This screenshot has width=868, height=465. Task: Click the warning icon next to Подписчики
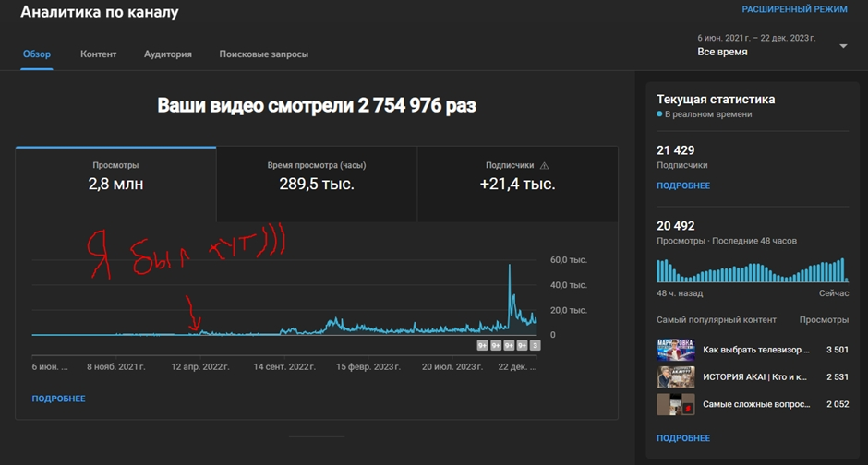(544, 165)
